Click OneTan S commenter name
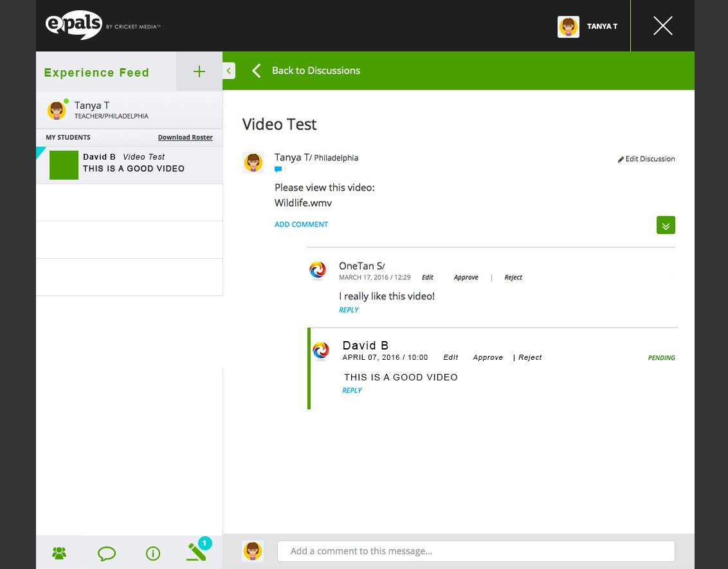Viewport: 728px width, 569px height. click(361, 266)
